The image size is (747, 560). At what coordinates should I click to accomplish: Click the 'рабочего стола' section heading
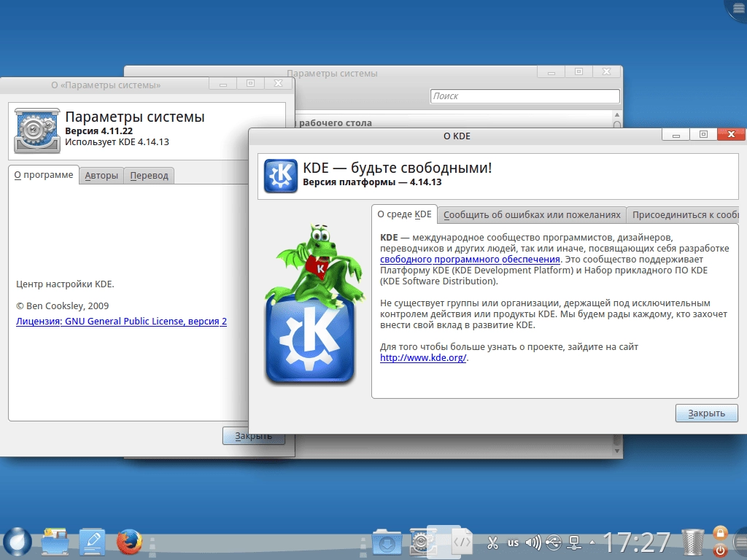point(336,122)
